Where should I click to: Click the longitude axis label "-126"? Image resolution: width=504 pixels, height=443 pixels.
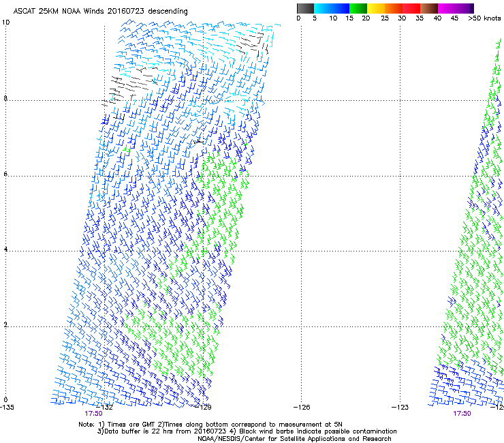(302, 408)
